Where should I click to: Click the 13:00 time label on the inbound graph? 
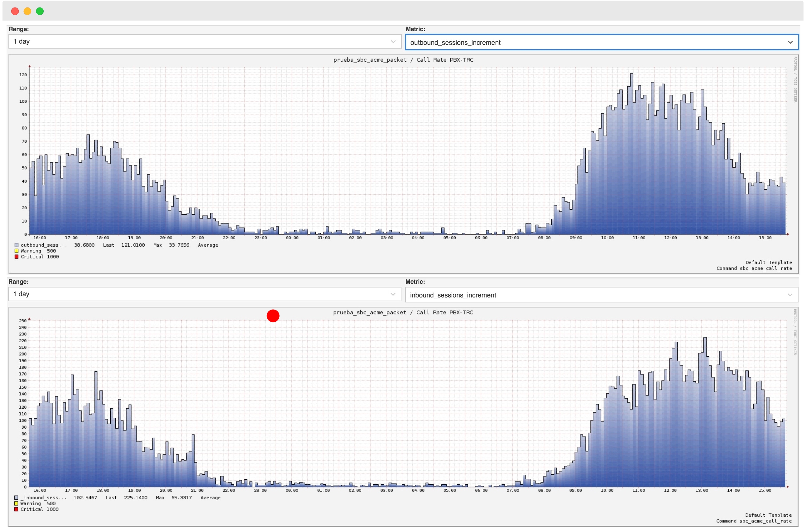701,491
